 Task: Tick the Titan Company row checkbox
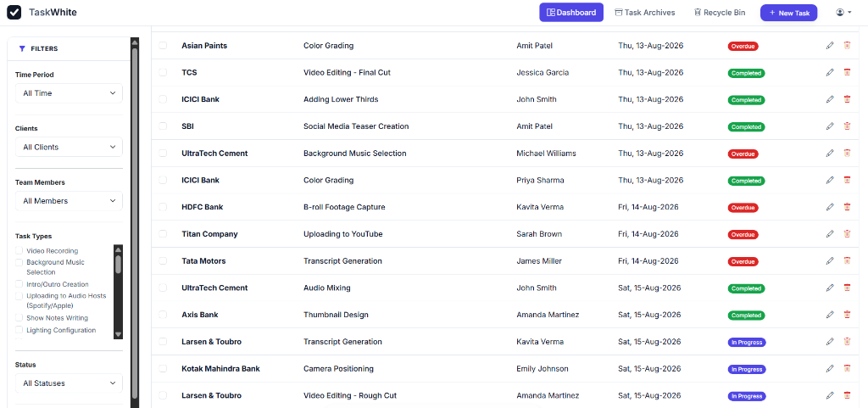(x=163, y=233)
